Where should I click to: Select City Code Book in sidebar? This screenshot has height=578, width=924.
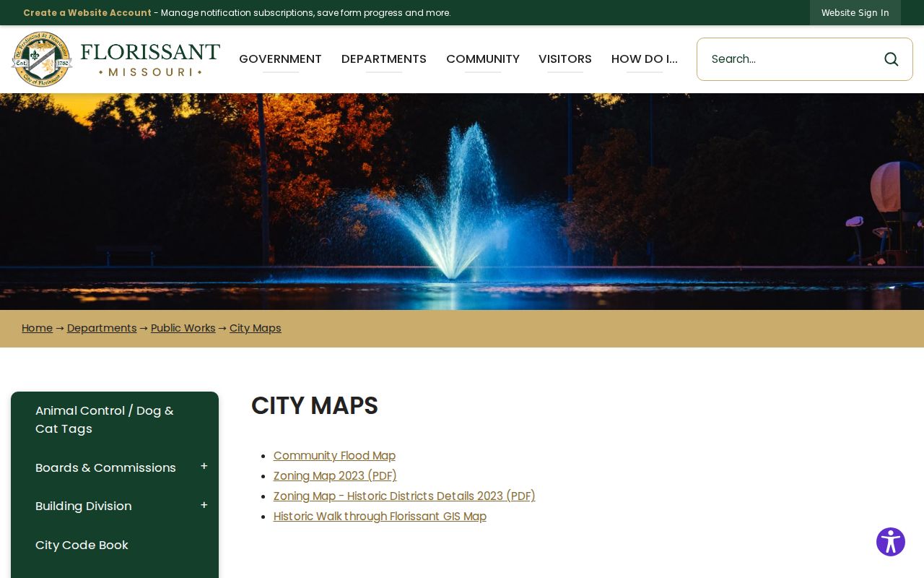(x=82, y=545)
